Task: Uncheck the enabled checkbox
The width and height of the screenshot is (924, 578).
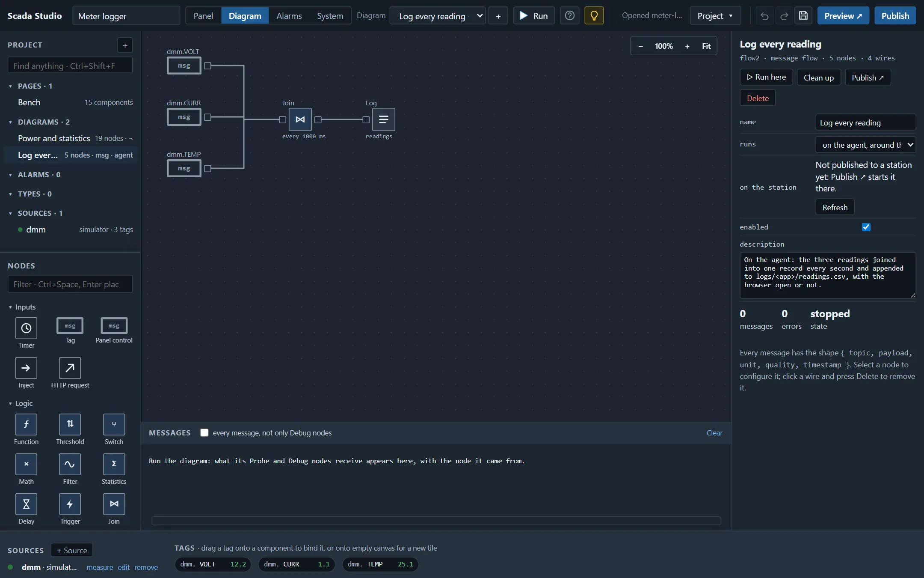Action: click(866, 227)
